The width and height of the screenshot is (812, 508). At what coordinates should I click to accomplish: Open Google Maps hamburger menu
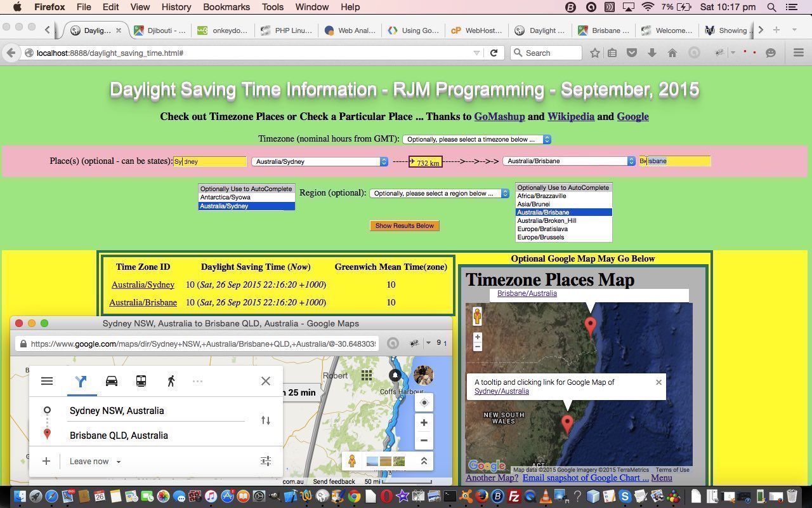[x=47, y=381]
